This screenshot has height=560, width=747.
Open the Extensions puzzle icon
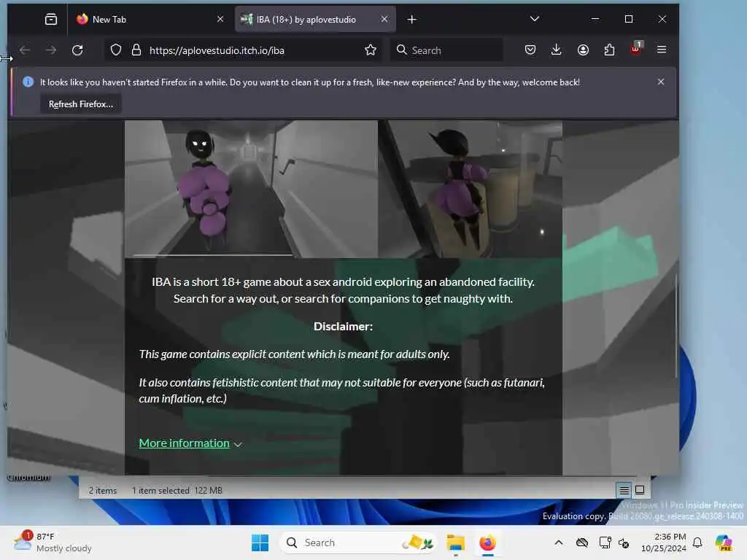609,50
